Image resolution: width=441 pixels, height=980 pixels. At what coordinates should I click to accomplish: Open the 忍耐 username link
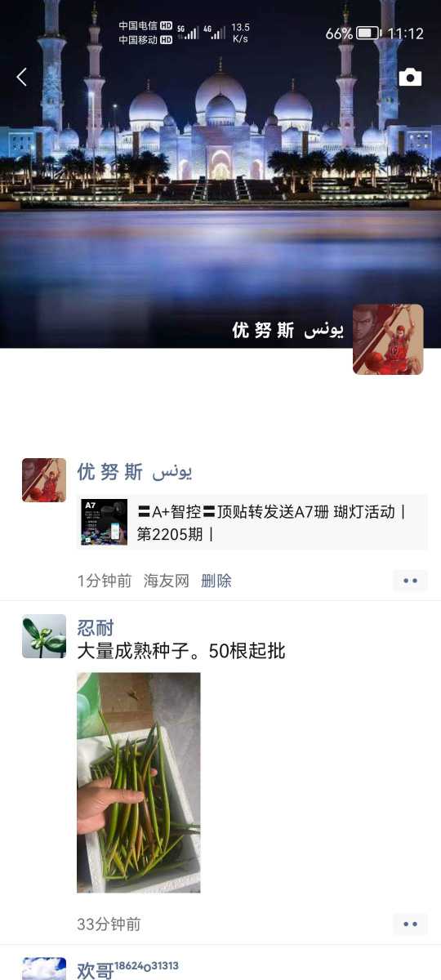point(96,628)
